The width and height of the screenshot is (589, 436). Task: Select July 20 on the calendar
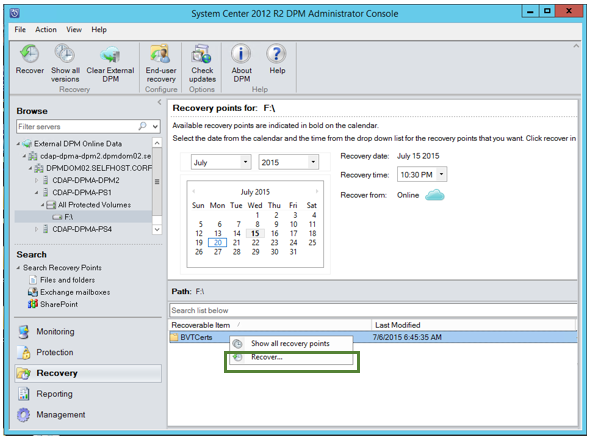click(217, 243)
